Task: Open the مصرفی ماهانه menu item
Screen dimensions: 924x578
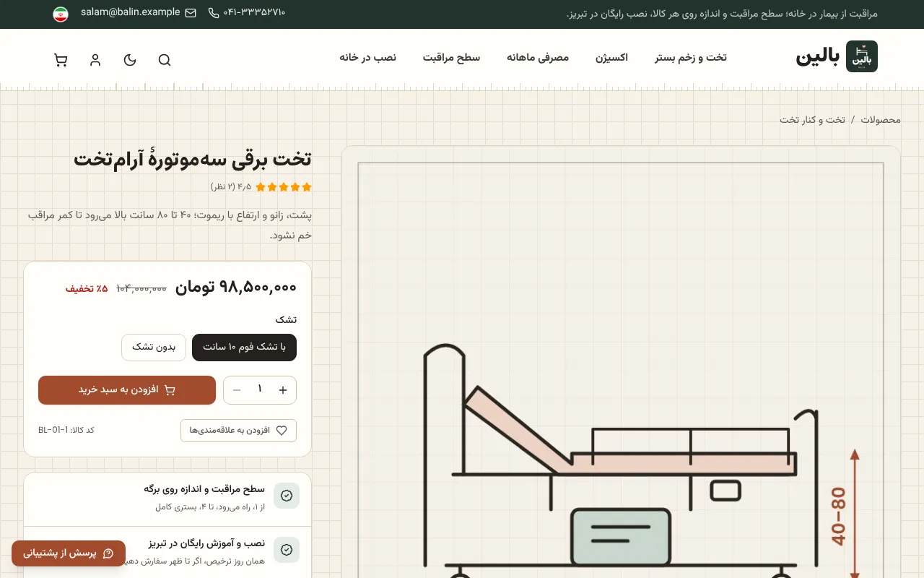Action: (x=538, y=58)
